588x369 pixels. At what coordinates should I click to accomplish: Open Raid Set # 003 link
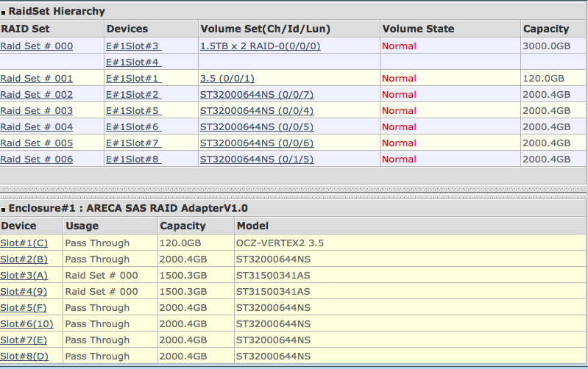pos(36,110)
